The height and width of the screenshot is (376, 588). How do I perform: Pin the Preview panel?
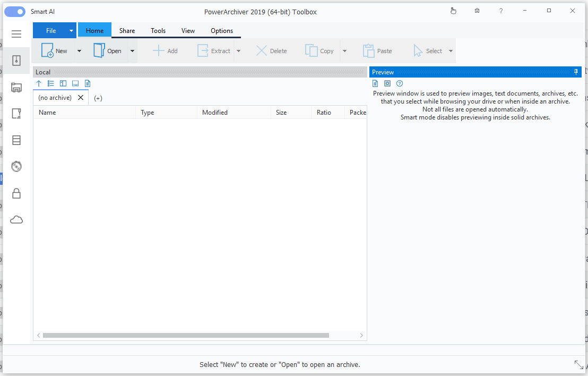[x=576, y=72]
